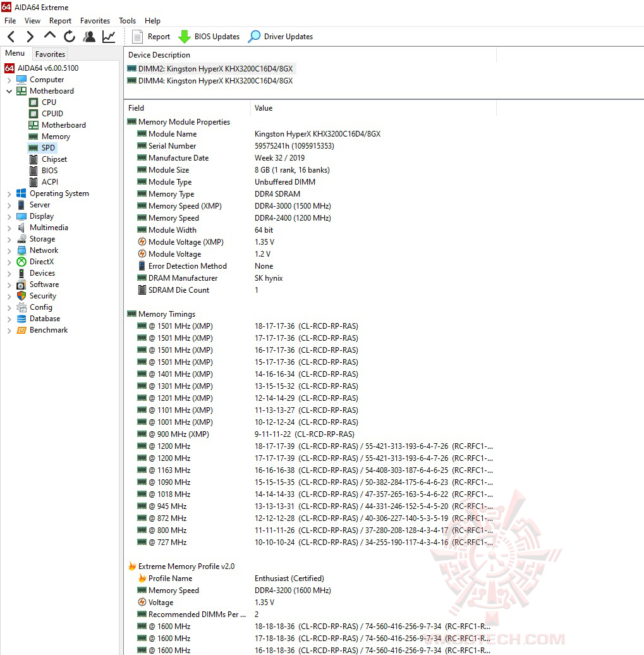Click the DirectX Xbox icon
The width and height of the screenshot is (644, 655).
pos(21,262)
